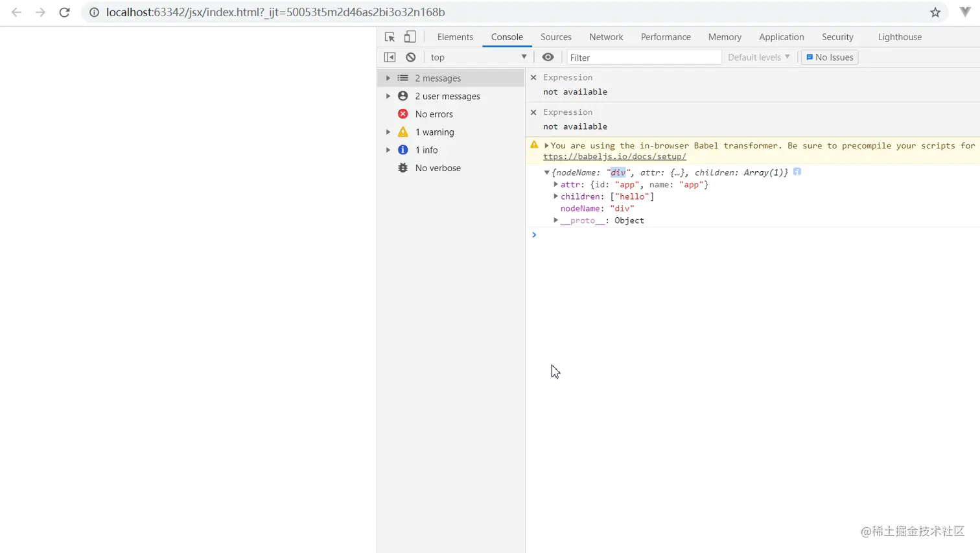Click the blue info badge beside the logged object
The width and height of the screenshot is (980, 553).
[x=797, y=172]
